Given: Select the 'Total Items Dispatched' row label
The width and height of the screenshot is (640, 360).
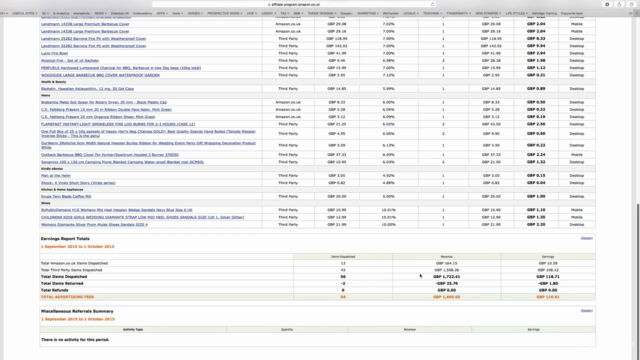Looking at the screenshot, I should (64, 277).
